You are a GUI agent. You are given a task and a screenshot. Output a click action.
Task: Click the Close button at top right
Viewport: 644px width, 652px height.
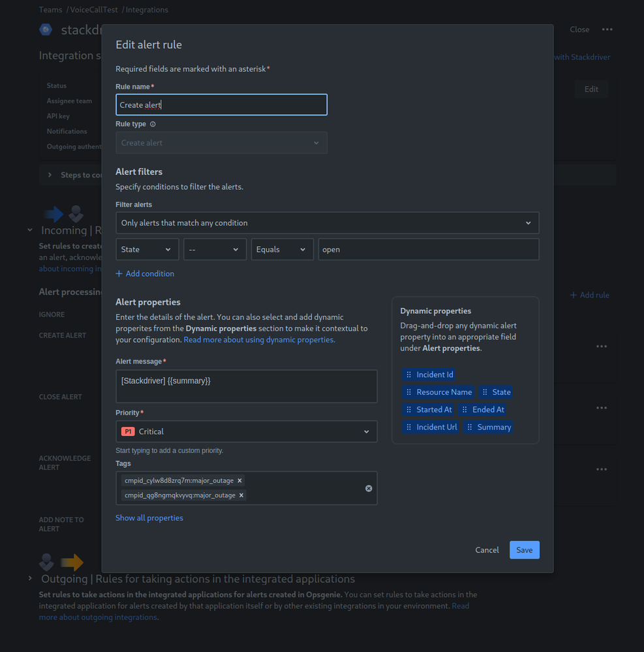click(x=579, y=29)
